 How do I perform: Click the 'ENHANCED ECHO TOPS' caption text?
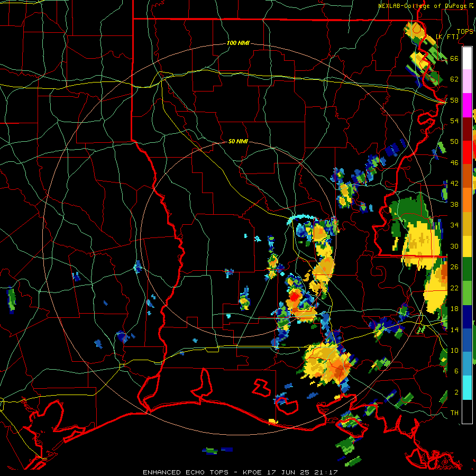point(186,472)
